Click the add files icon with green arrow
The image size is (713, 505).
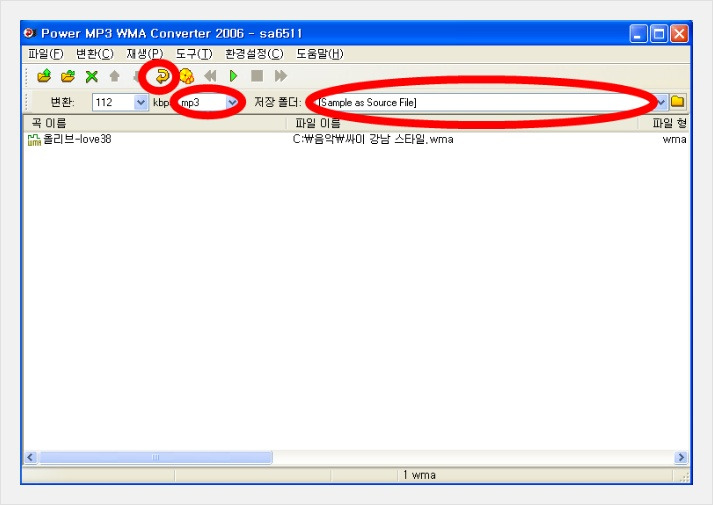[44, 76]
